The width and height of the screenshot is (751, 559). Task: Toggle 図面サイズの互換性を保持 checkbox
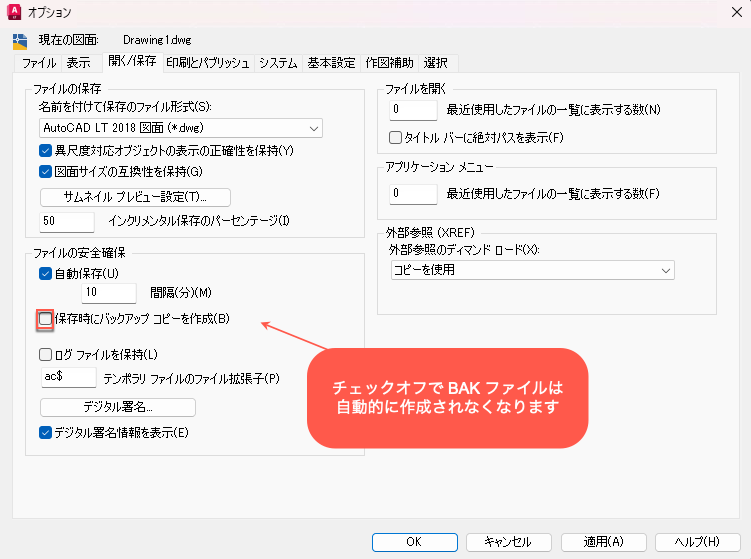coord(46,171)
